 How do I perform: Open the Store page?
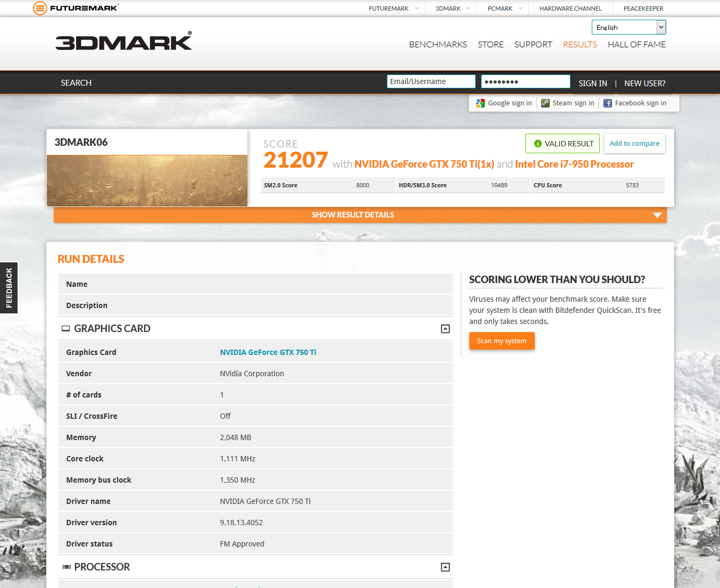pyautogui.click(x=491, y=45)
